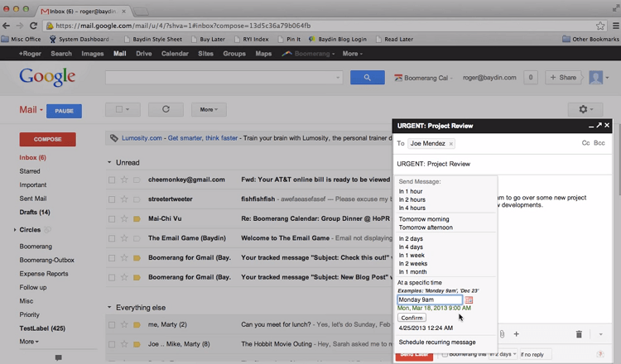Open the Boomerang-Outbox label
The image size is (621, 364).
pyautogui.click(x=46, y=260)
